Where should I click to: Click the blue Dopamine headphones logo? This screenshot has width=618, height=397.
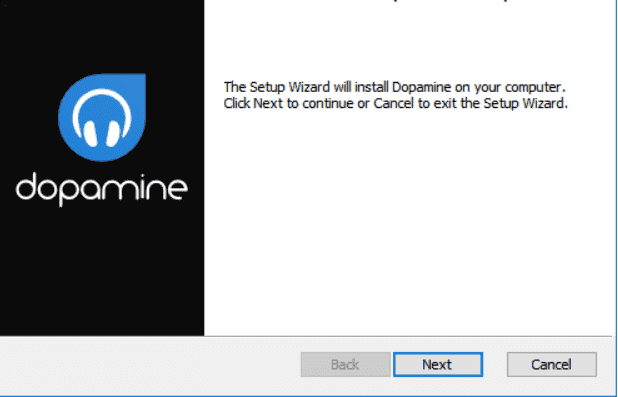click(x=102, y=117)
